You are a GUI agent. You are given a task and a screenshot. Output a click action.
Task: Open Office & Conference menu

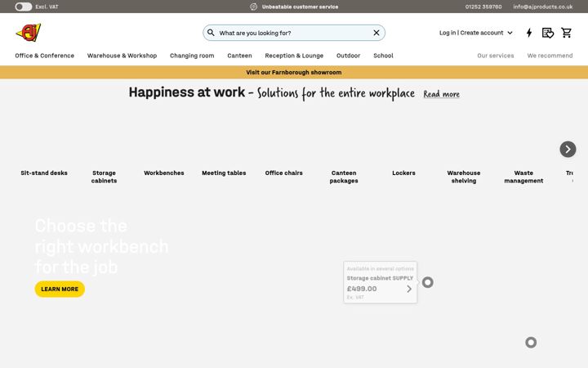coord(45,56)
